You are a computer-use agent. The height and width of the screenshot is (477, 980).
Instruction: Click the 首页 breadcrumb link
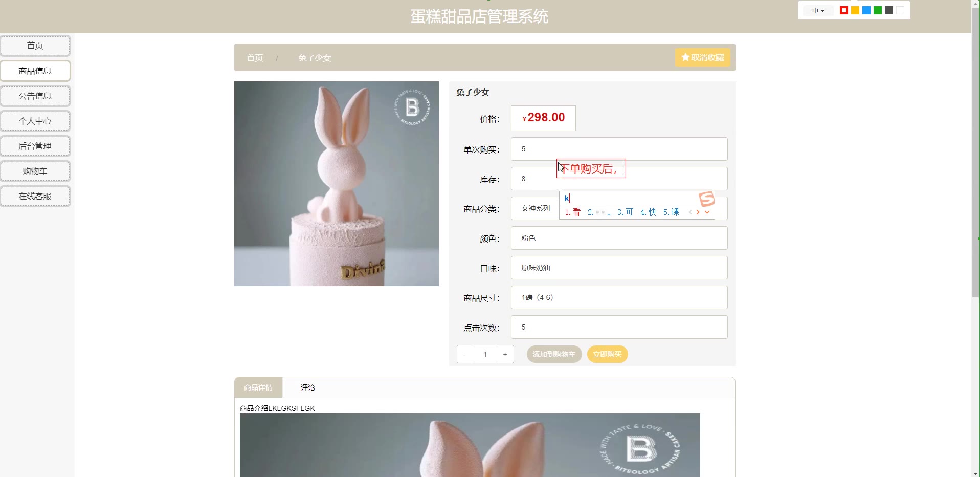point(255,58)
